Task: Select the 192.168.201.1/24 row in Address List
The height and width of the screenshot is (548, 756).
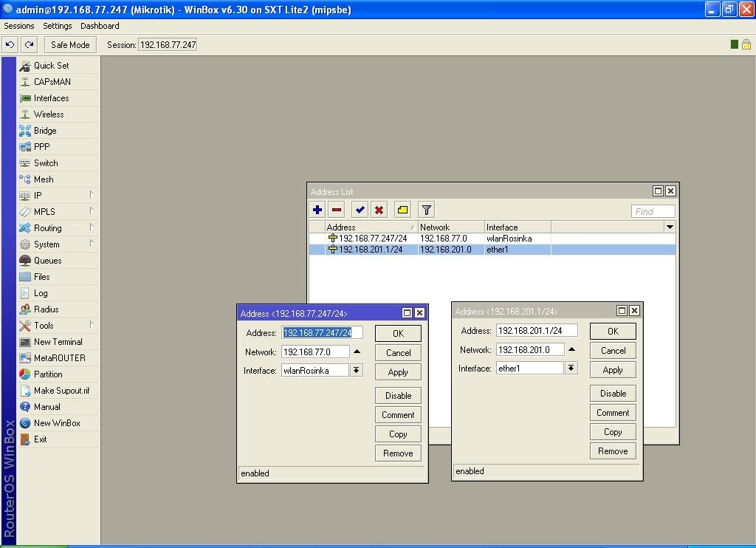Action: click(492, 250)
